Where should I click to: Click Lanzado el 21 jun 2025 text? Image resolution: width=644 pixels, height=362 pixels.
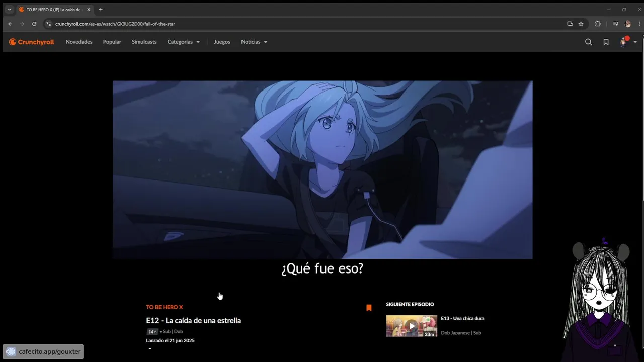[170, 341]
